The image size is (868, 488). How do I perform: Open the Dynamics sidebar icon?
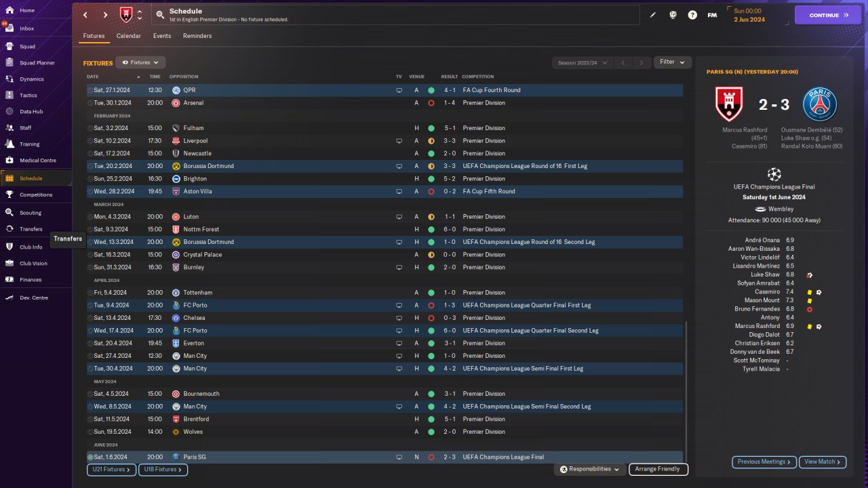point(9,79)
